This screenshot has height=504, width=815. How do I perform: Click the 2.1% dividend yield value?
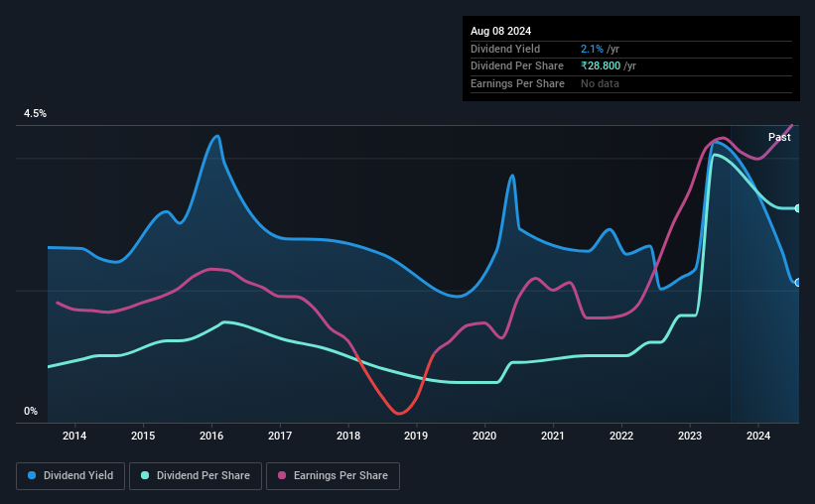click(592, 49)
